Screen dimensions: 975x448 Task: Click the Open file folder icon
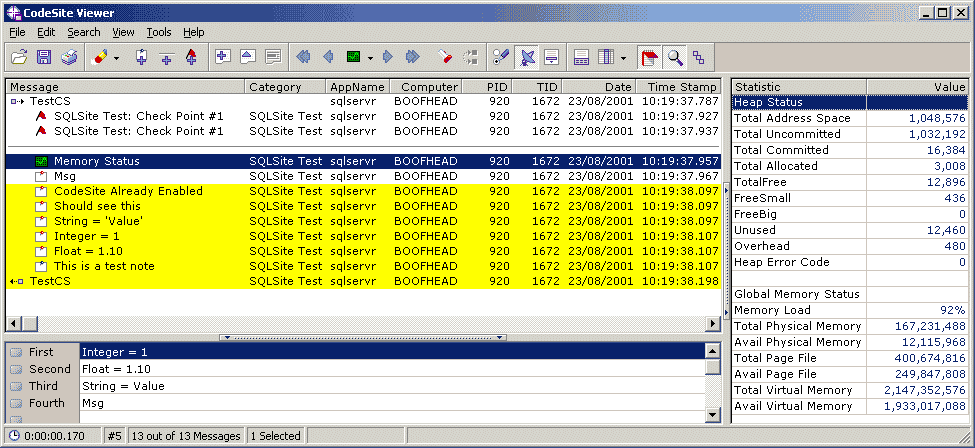tap(19, 57)
